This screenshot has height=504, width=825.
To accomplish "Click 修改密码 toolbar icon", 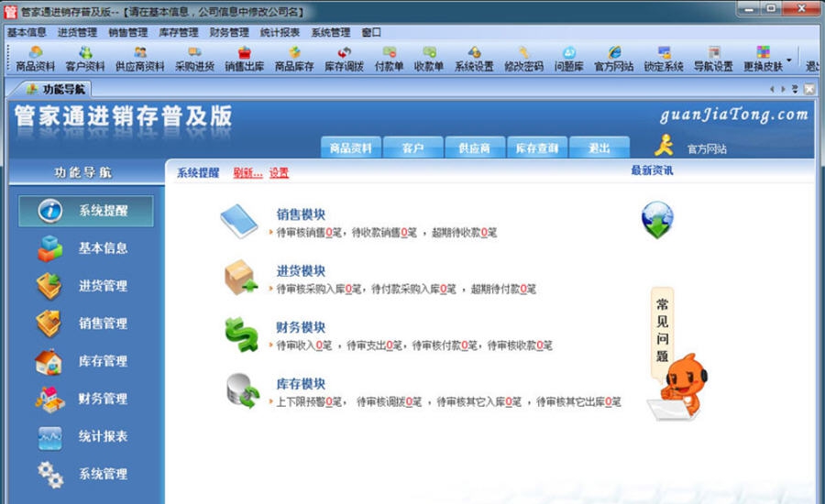I will pyautogui.click(x=523, y=59).
